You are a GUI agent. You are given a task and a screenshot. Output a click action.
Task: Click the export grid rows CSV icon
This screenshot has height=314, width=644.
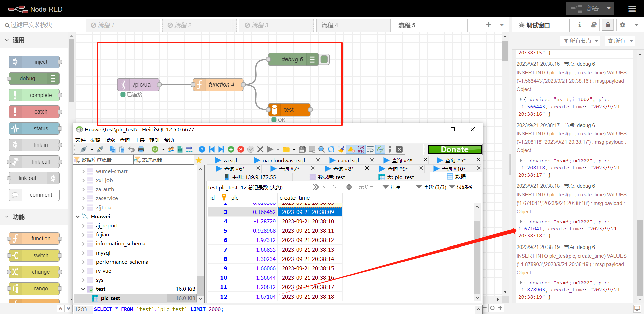tap(180, 149)
